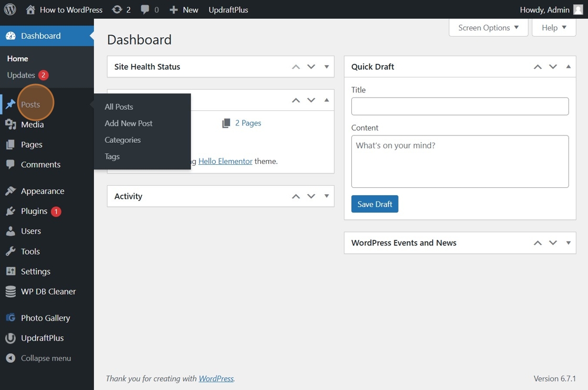This screenshot has width=588, height=390.
Task: Focus the Quick Draft Title field
Action: coord(460,107)
